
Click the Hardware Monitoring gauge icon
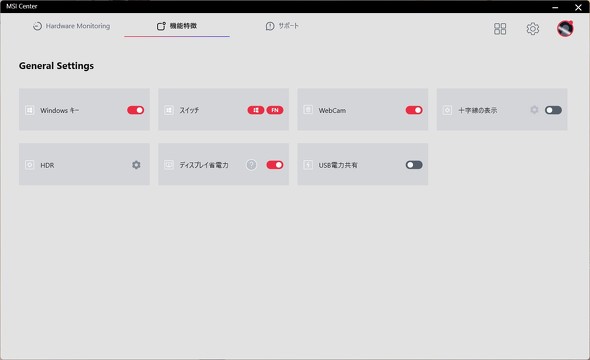37,26
